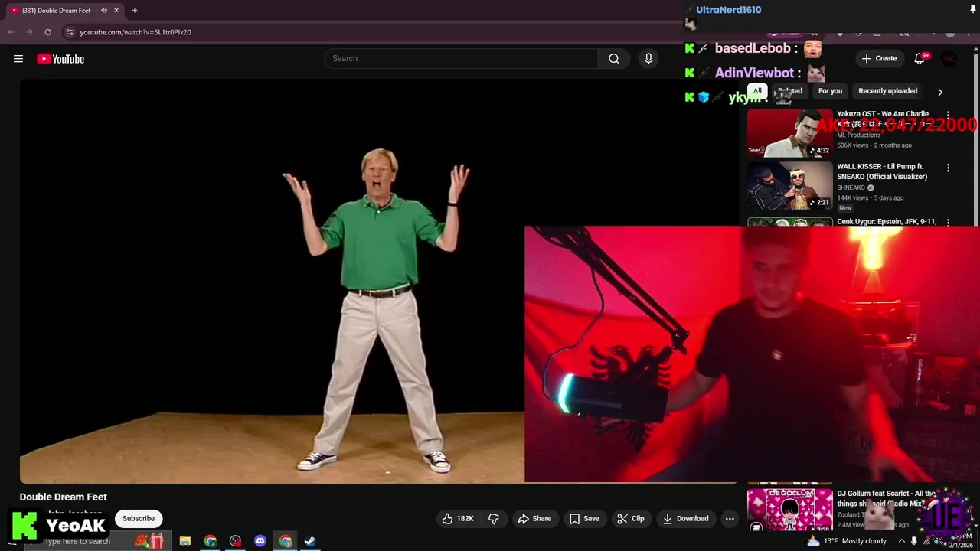Start voice search with microphone icon
The width and height of the screenshot is (980, 551).
click(648, 59)
